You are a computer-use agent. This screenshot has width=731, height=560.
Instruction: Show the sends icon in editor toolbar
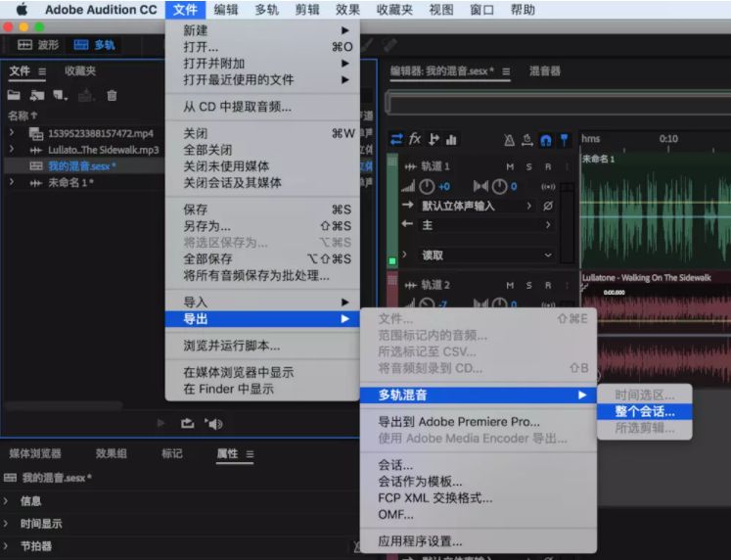coord(434,139)
